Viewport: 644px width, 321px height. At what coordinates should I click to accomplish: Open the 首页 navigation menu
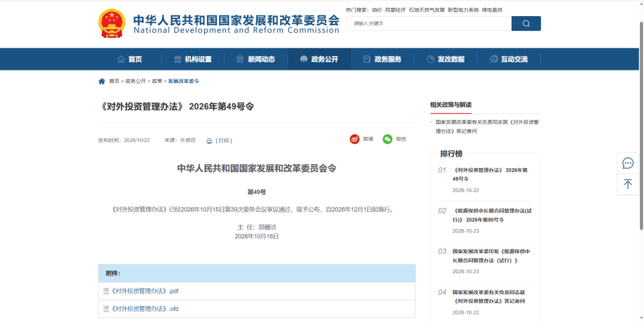(130, 59)
